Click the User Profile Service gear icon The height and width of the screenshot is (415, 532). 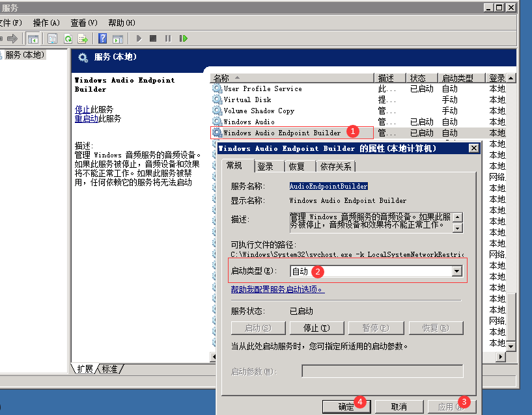[x=217, y=88]
